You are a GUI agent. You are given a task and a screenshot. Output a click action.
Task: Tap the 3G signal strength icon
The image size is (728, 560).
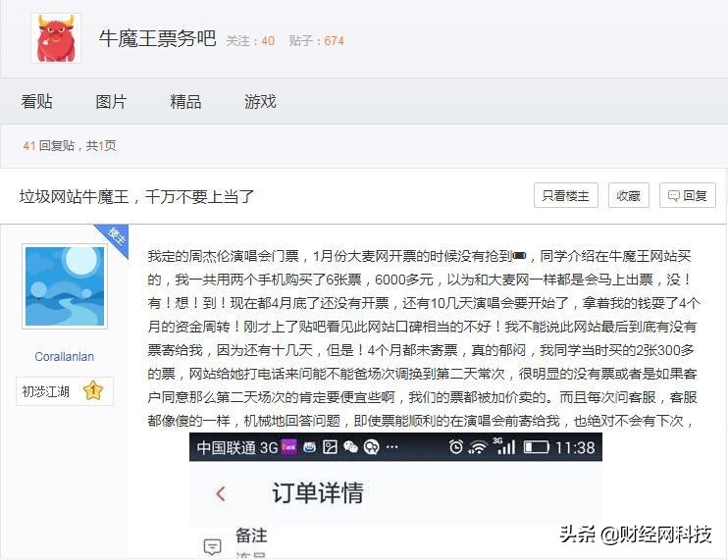point(504,445)
